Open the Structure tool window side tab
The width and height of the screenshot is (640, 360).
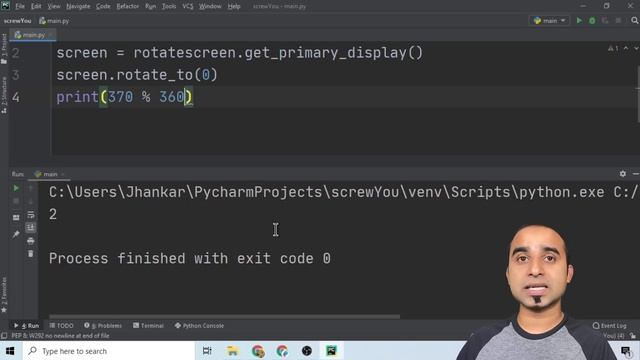4,95
